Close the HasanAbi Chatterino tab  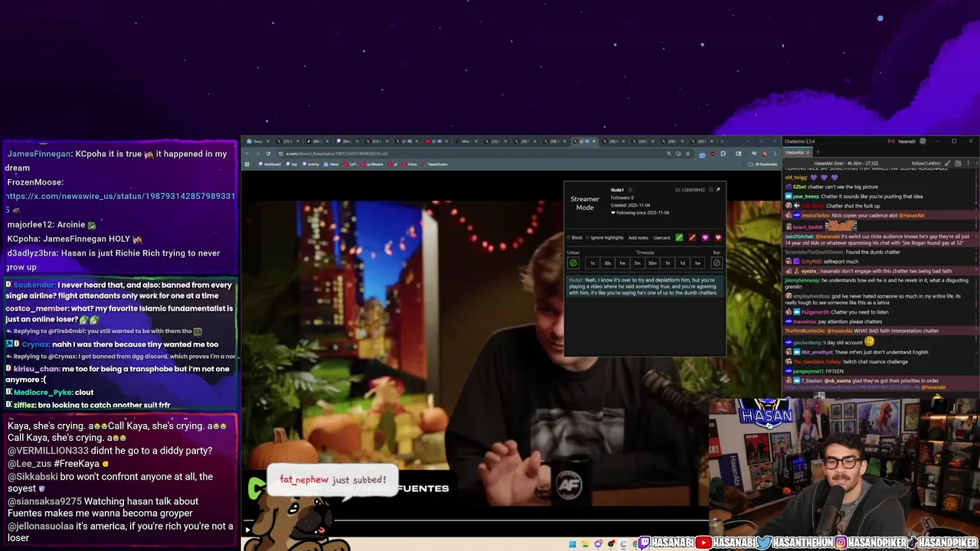pyautogui.click(x=808, y=152)
